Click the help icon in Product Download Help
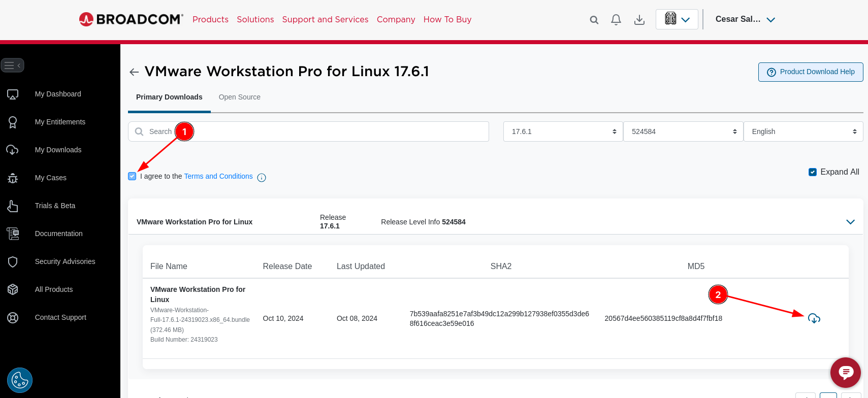The height and width of the screenshot is (398, 868). (771, 72)
